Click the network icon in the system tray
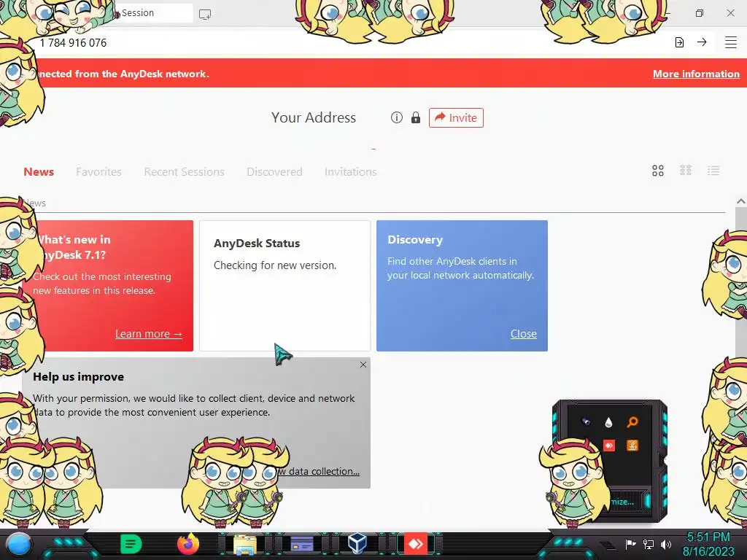 click(x=649, y=544)
